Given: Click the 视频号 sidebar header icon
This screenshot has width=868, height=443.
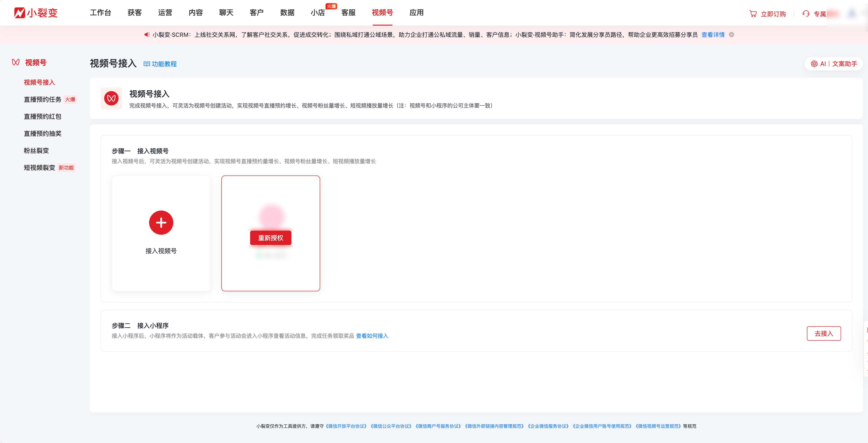Looking at the screenshot, I should pyautogui.click(x=15, y=62).
